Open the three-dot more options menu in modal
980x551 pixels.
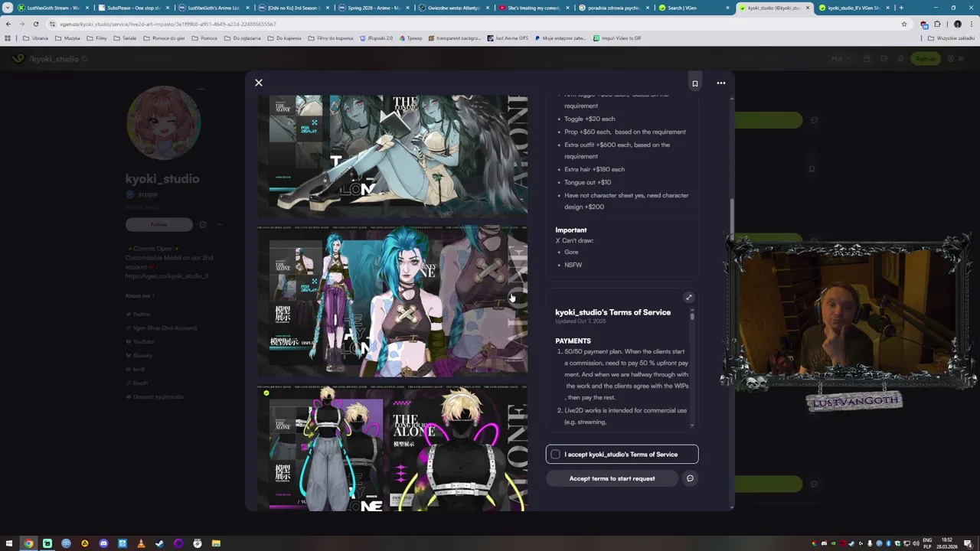721,83
